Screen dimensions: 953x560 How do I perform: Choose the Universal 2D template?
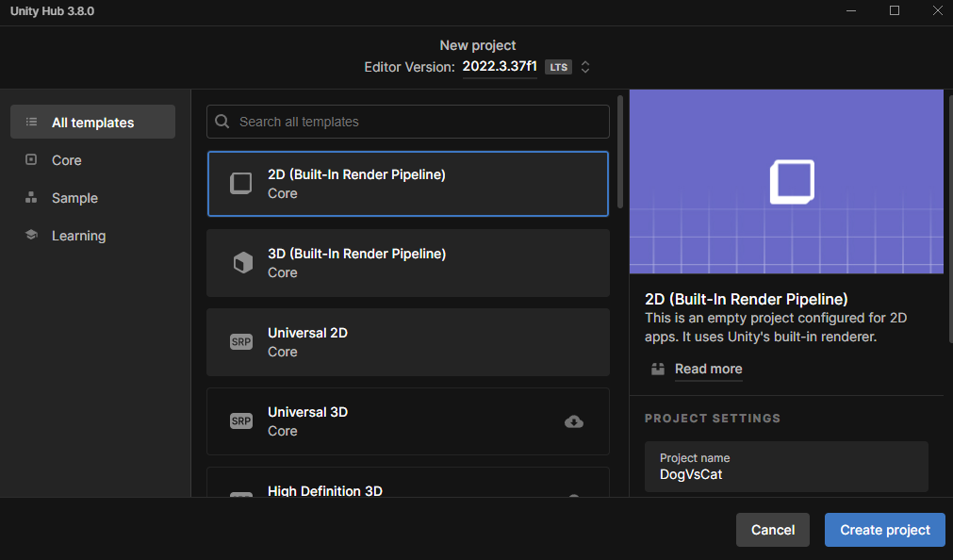pos(408,341)
